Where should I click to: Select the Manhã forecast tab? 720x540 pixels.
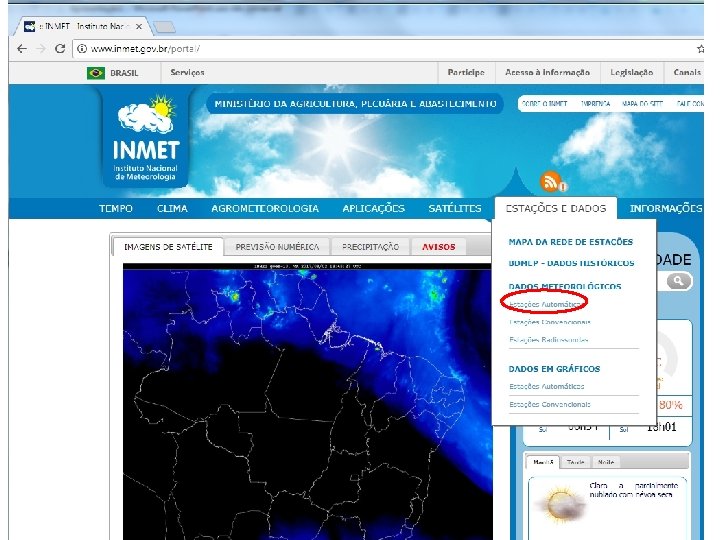click(543, 462)
